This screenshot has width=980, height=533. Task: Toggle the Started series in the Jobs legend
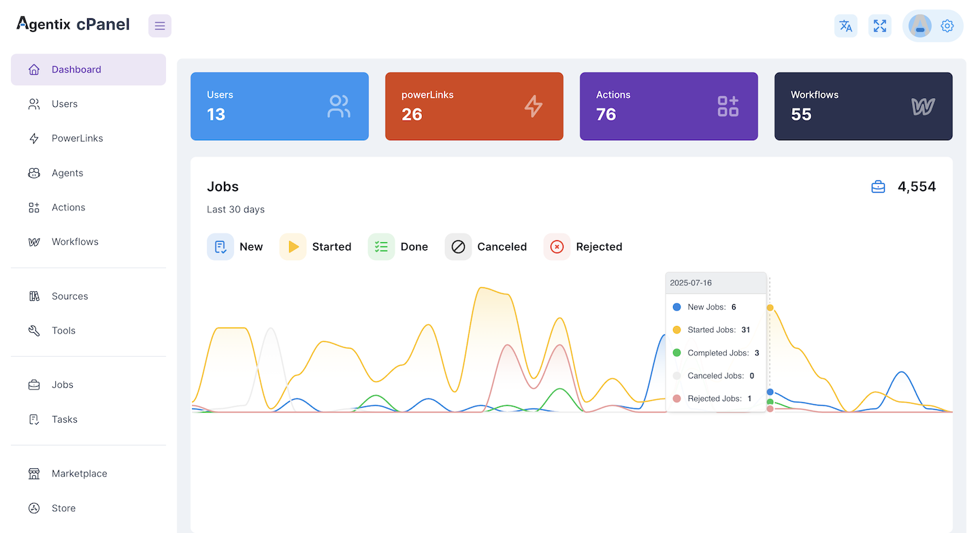[293, 246]
